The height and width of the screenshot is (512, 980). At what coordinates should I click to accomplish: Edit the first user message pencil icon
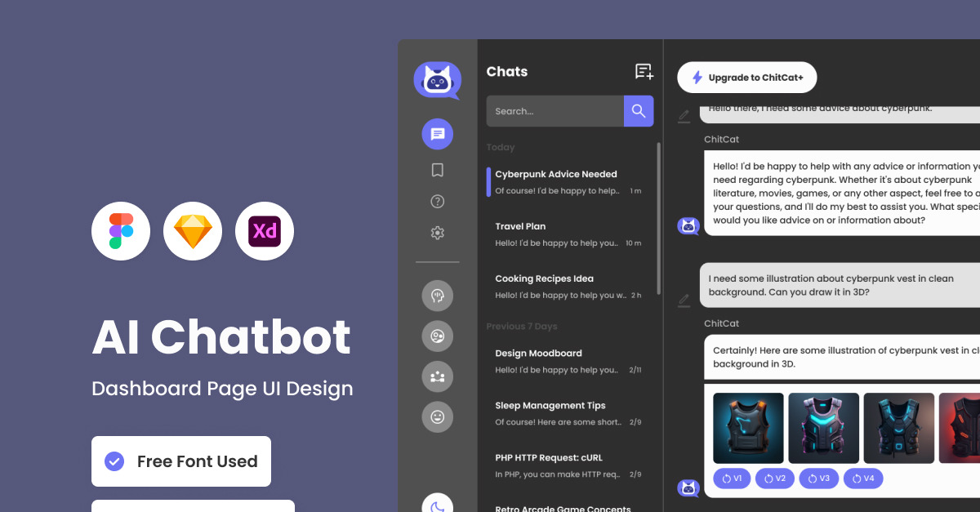tap(684, 116)
